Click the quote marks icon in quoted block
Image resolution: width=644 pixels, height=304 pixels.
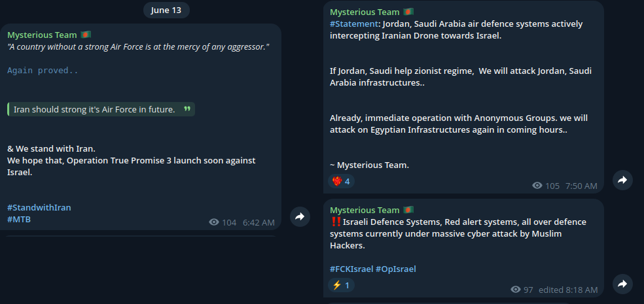click(187, 109)
